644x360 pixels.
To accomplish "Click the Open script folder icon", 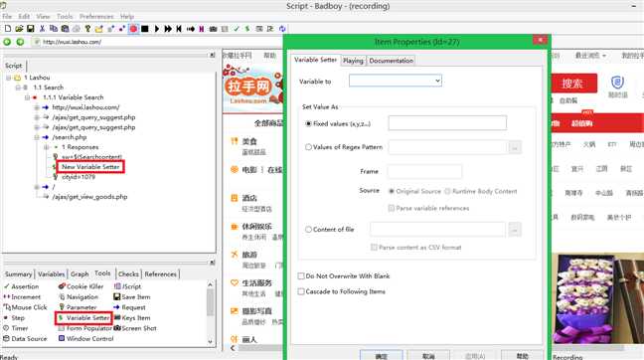I will 19,29.
